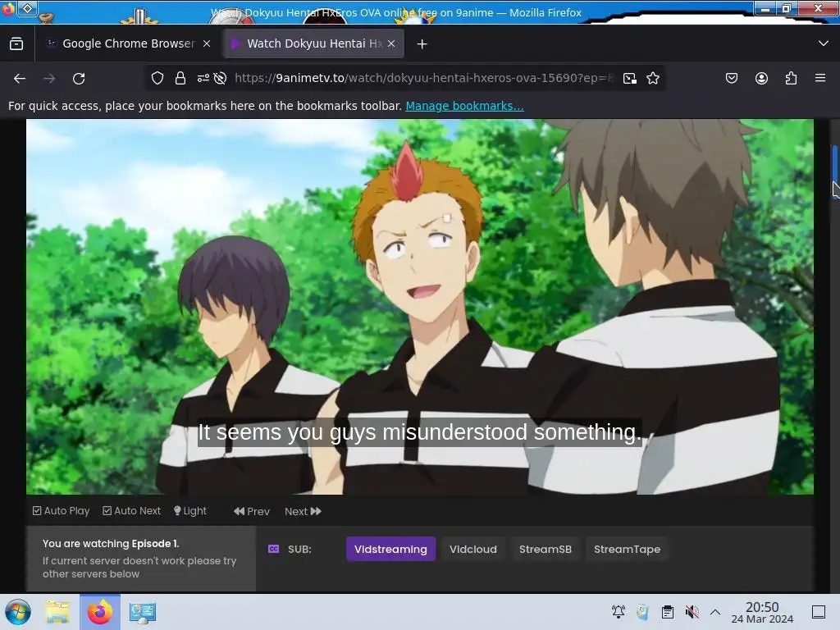
Task: Open the Windows Start menu
Action: (x=18, y=612)
